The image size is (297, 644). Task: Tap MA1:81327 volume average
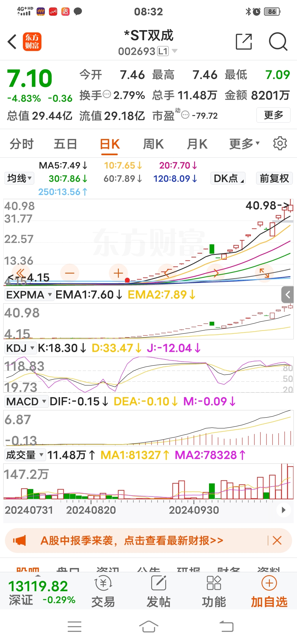point(135,455)
